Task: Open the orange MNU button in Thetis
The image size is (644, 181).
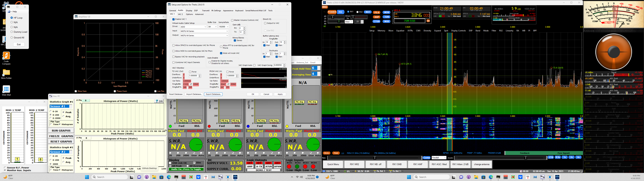Action: 325,7
